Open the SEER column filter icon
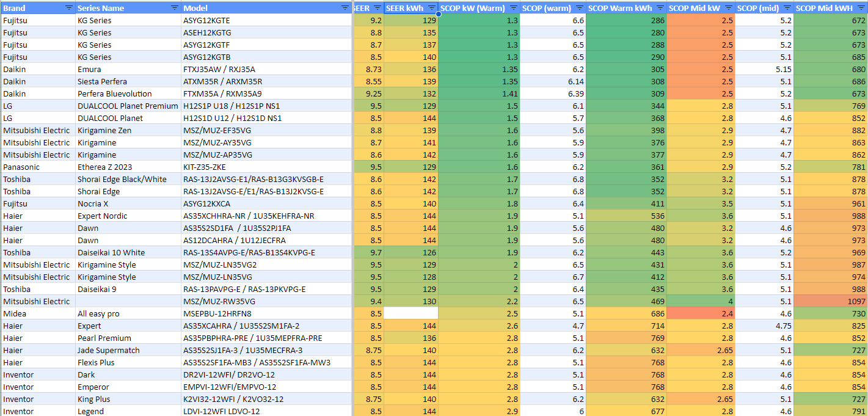This screenshot has height=416, width=868. (377, 8)
